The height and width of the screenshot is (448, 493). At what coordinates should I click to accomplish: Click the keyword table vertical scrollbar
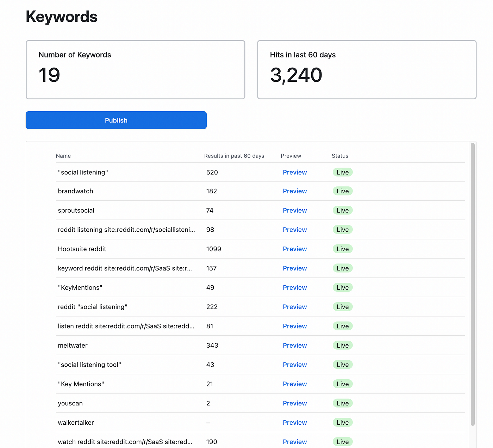[x=473, y=284]
